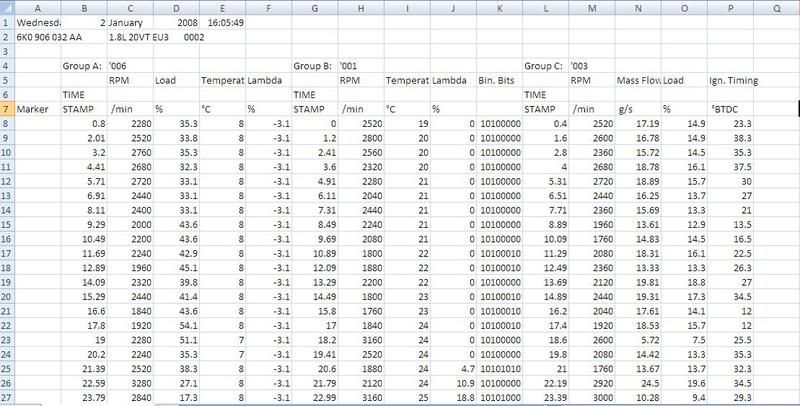Select the RPM cell '3280'
Viewport: 800px width, 406px height.
130,383
